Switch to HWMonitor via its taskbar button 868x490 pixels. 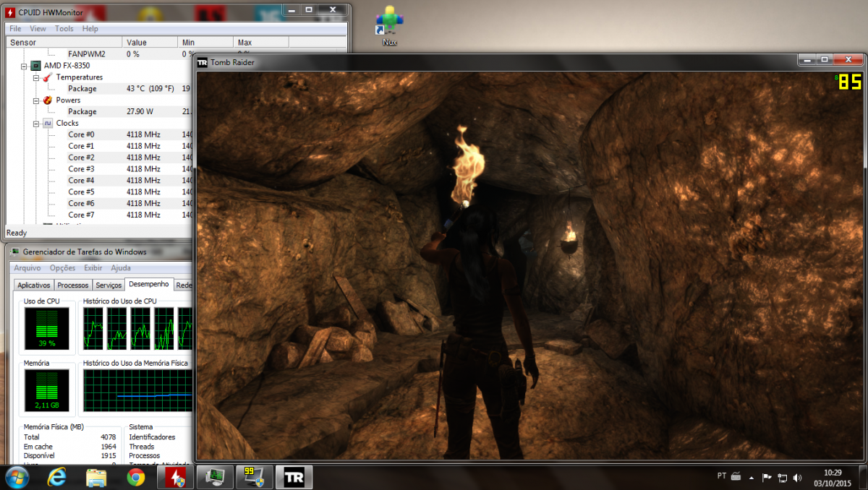coord(176,477)
